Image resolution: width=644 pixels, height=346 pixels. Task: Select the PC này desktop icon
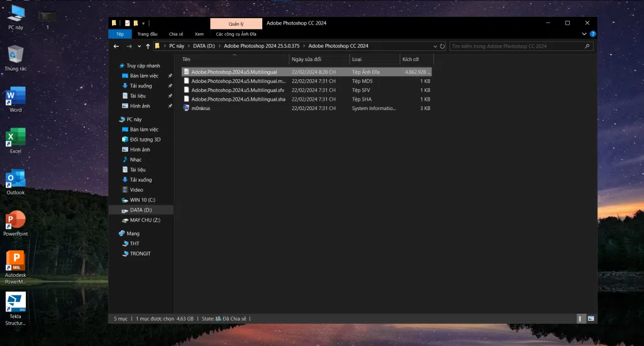[x=16, y=18]
